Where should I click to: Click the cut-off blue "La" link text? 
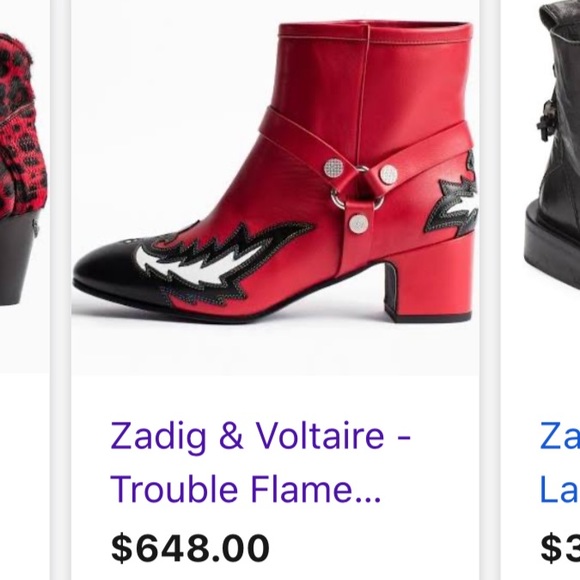click(560, 488)
